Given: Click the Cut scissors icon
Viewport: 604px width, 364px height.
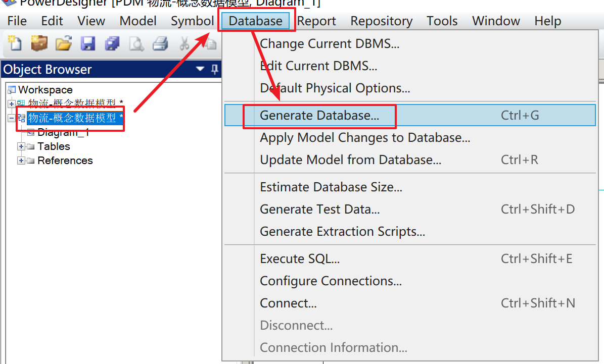Looking at the screenshot, I should click(x=184, y=43).
